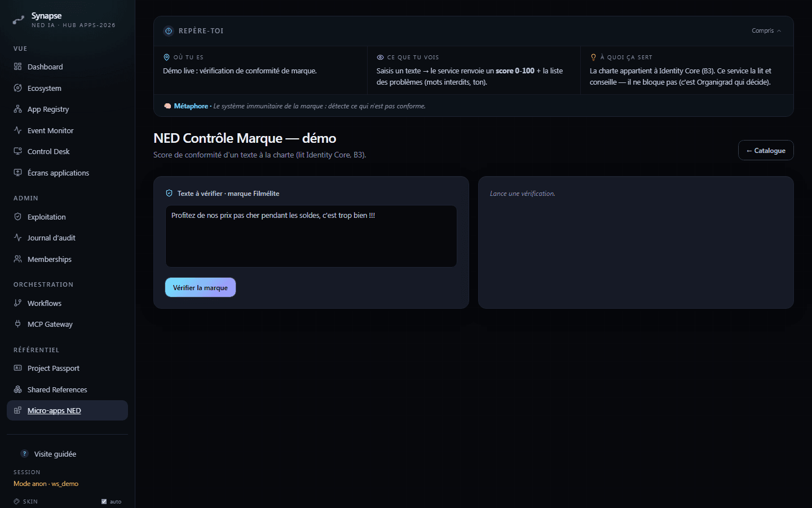The height and width of the screenshot is (508, 812).
Task: Click the shield icon beside Texte à vérifier
Action: [169, 193]
